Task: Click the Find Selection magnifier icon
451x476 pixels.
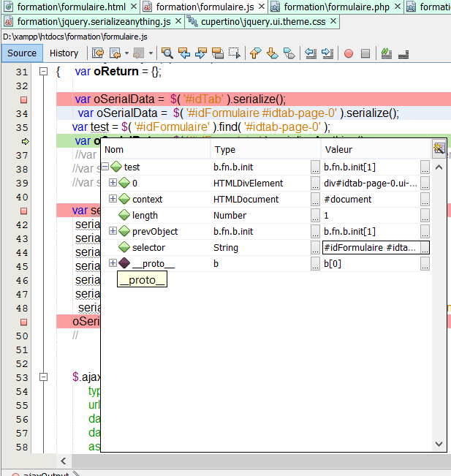Action: (x=167, y=53)
